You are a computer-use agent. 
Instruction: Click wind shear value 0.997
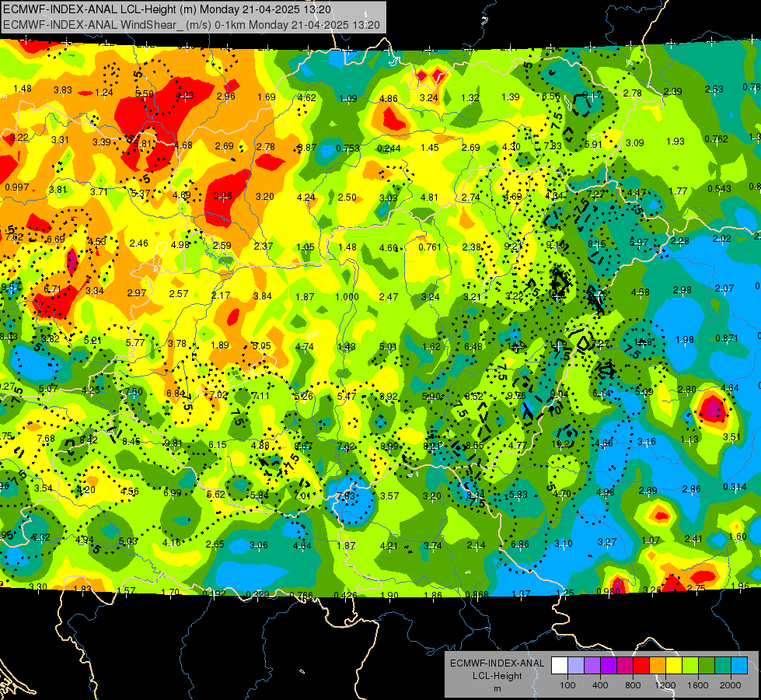pos(17,187)
